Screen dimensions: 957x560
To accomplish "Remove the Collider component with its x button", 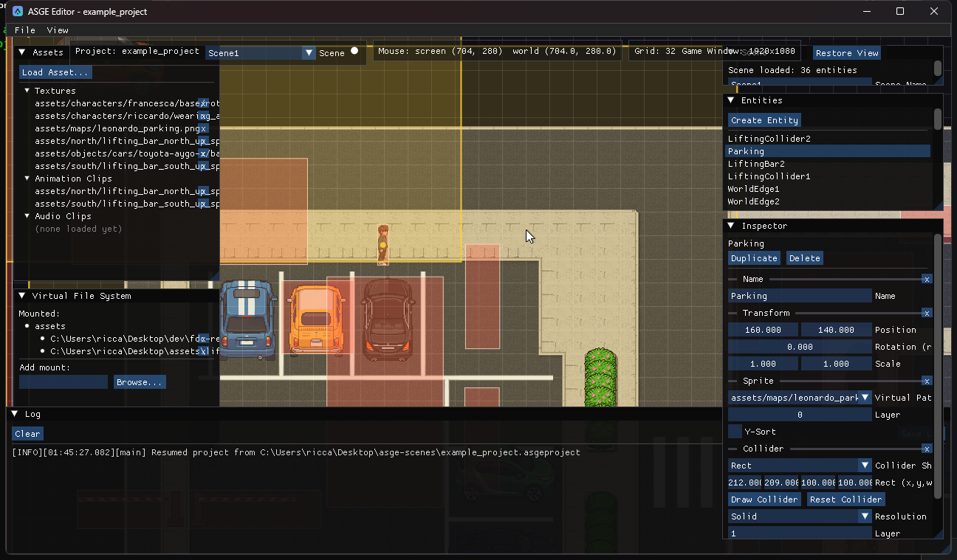I will [x=927, y=449].
